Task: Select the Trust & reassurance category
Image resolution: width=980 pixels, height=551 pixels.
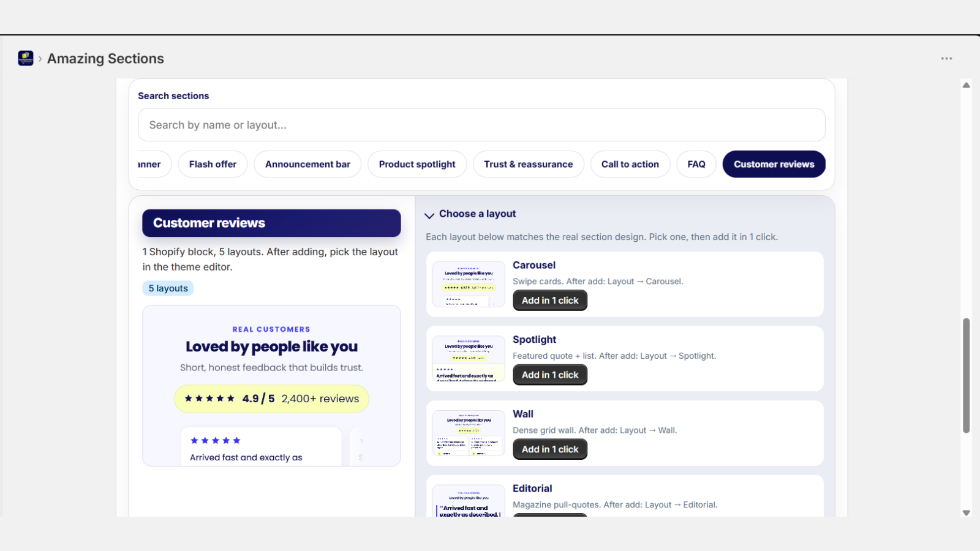Action: [x=529, y=164]
